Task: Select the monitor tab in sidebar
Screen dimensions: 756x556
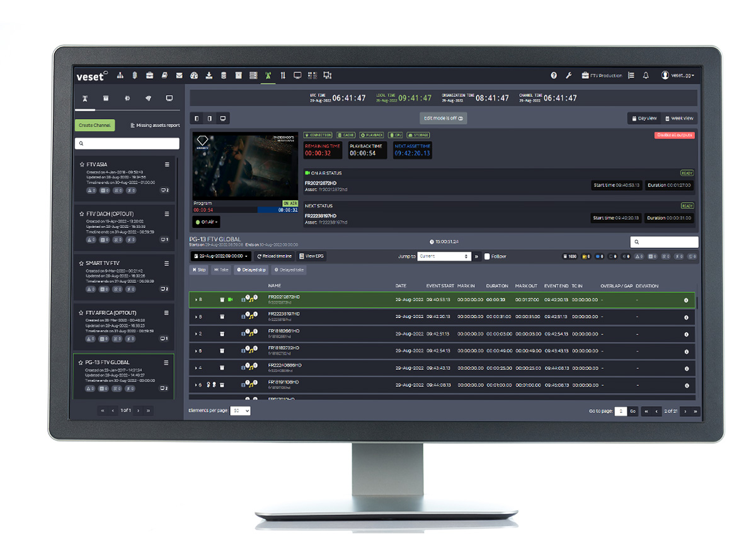Action: click(169, 98)
